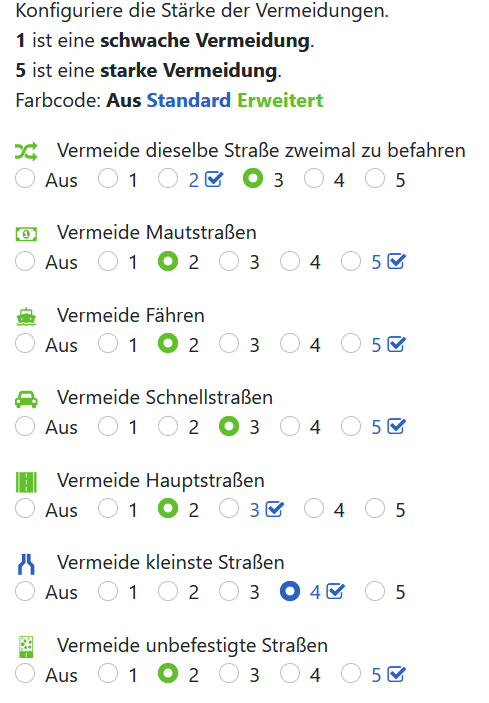Click the unpaved roads icon
The height and width of the screenshot is (703, 489).
point(26,647)
